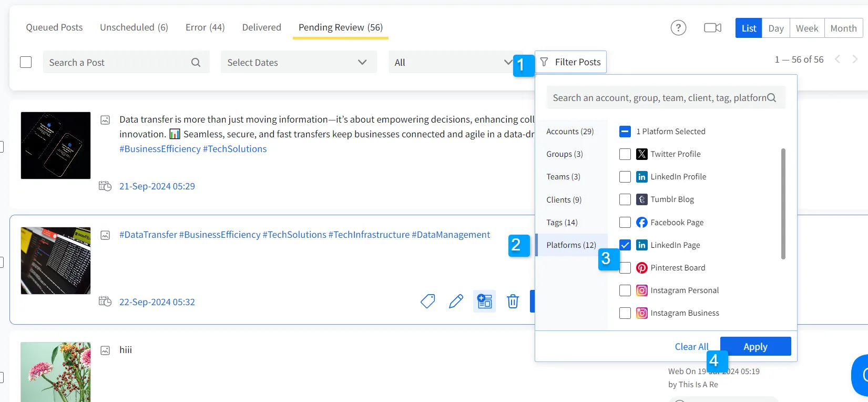The width and height of the screenshot is (868, 402).
Task: Click the next page arrow icon
Action: pos(855,59)
